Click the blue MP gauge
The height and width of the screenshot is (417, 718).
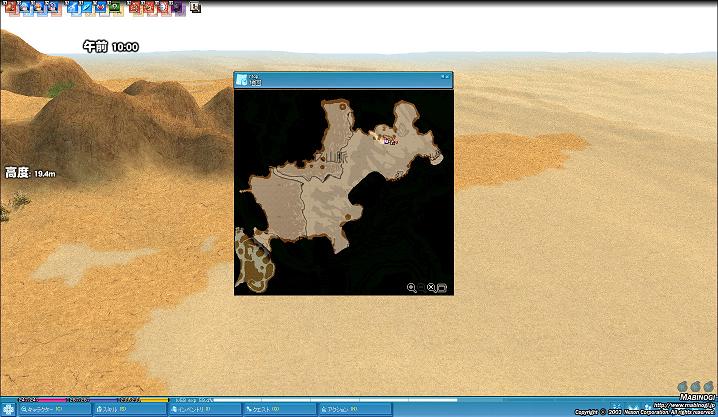tap(93, 400)
